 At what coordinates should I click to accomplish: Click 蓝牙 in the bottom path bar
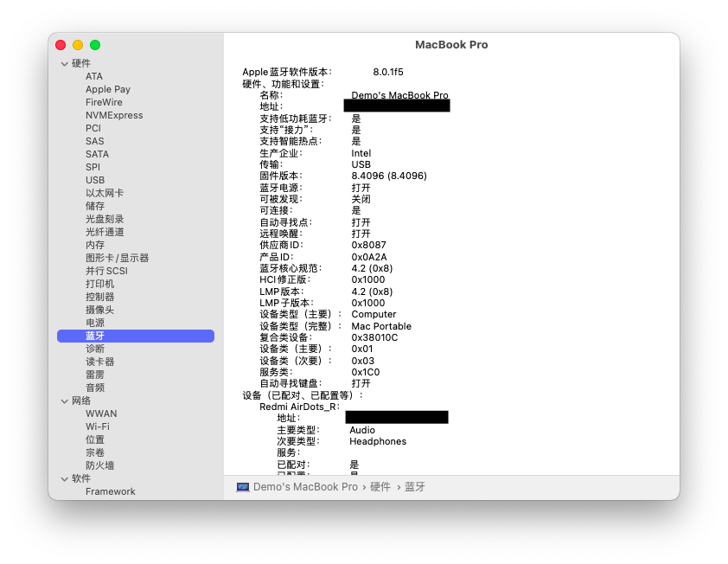tap(415, 487)
